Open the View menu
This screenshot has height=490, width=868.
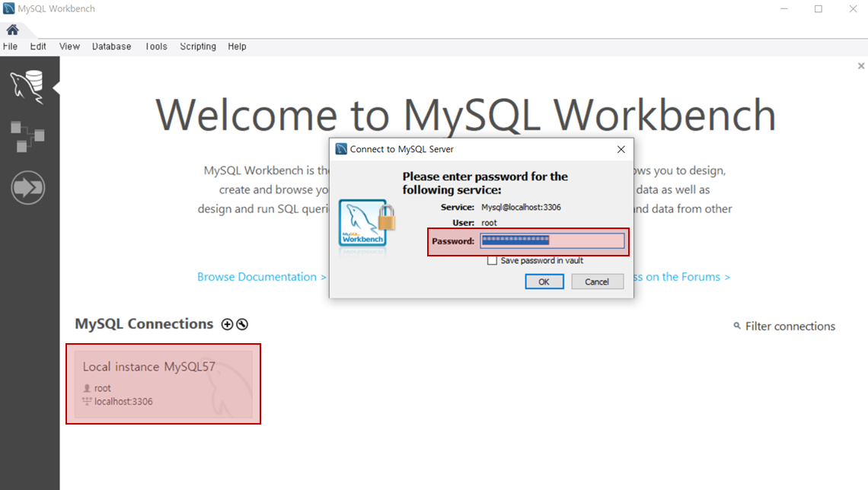(70, 46)
